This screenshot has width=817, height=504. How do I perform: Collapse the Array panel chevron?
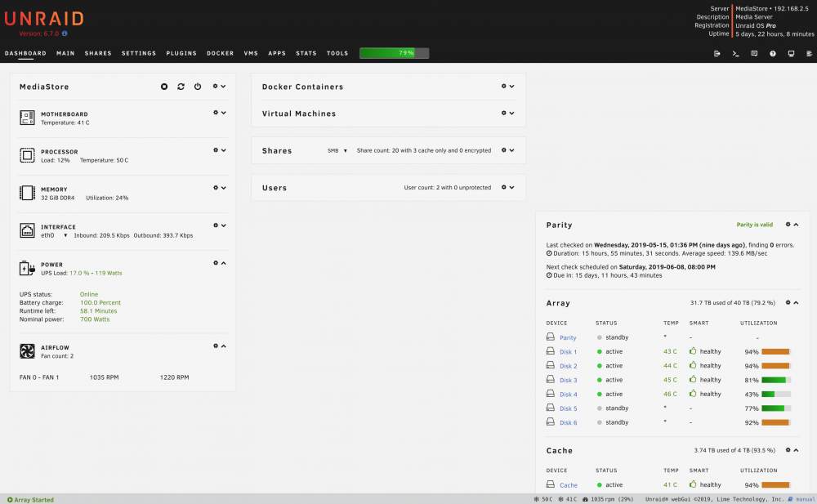coord(796,302)
